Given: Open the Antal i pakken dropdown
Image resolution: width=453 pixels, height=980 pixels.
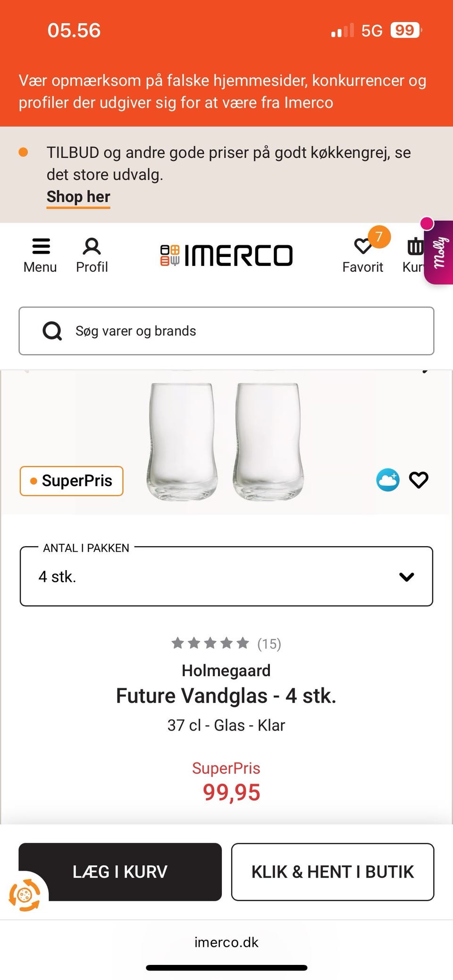Looking at the screenshot, I should point(226,576).
